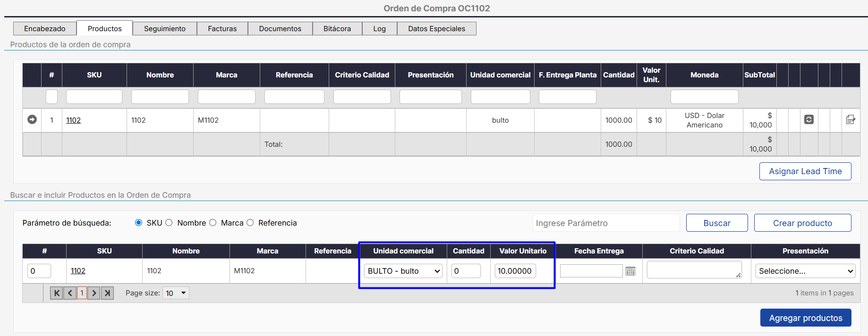
Task: Open the Seguimiento tab
Action: click(x=164, y=29)
